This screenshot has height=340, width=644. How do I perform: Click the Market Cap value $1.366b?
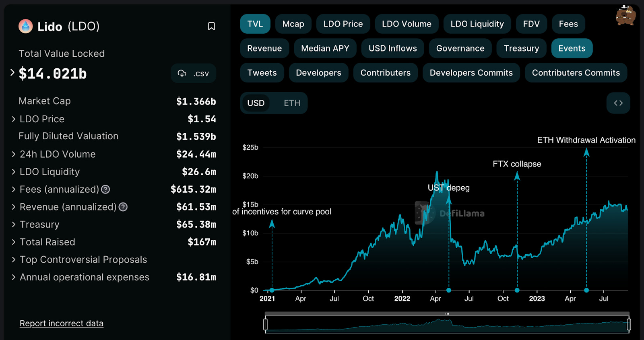pos(196,101)
